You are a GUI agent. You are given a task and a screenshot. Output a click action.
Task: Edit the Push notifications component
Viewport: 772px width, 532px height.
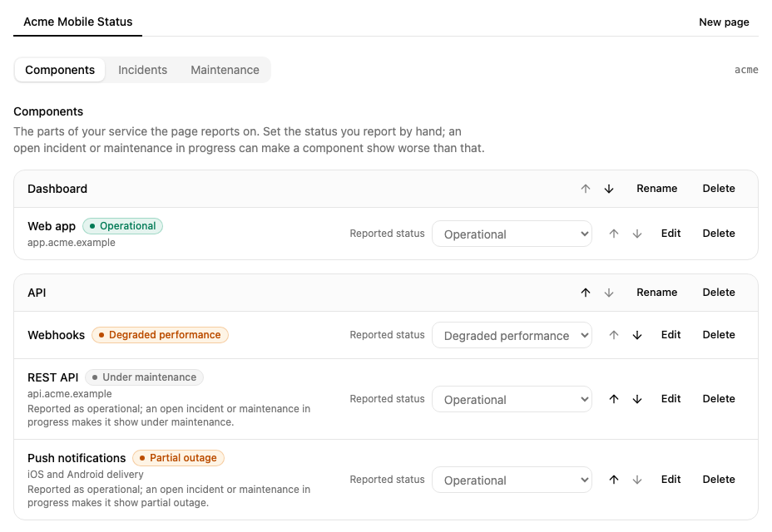click(671, 480)
